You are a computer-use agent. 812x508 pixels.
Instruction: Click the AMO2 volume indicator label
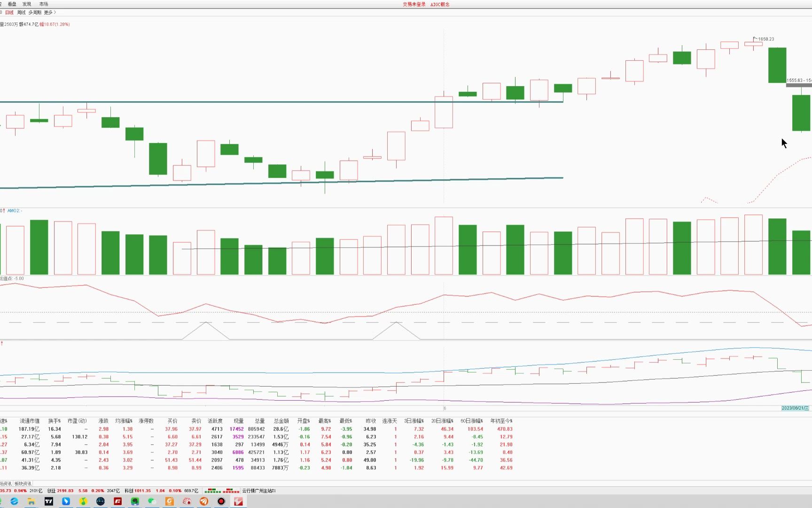point(14,211)
